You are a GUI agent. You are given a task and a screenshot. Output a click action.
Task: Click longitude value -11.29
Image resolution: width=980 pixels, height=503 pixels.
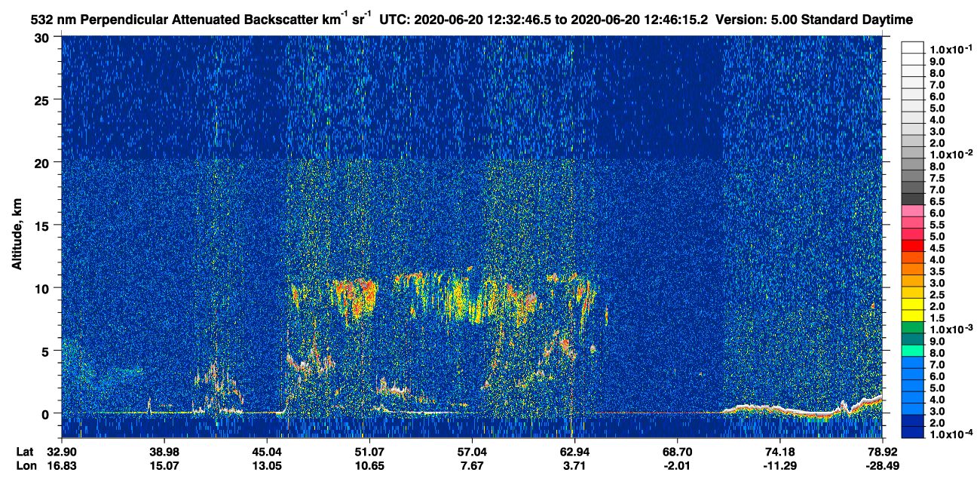pyautogui.click(x=779, y=465)
